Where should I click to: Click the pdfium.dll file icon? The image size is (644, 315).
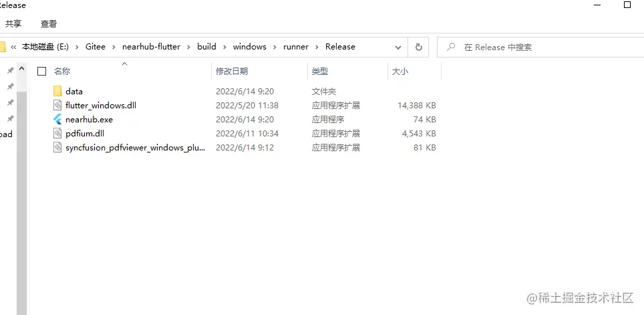[58, 133]
